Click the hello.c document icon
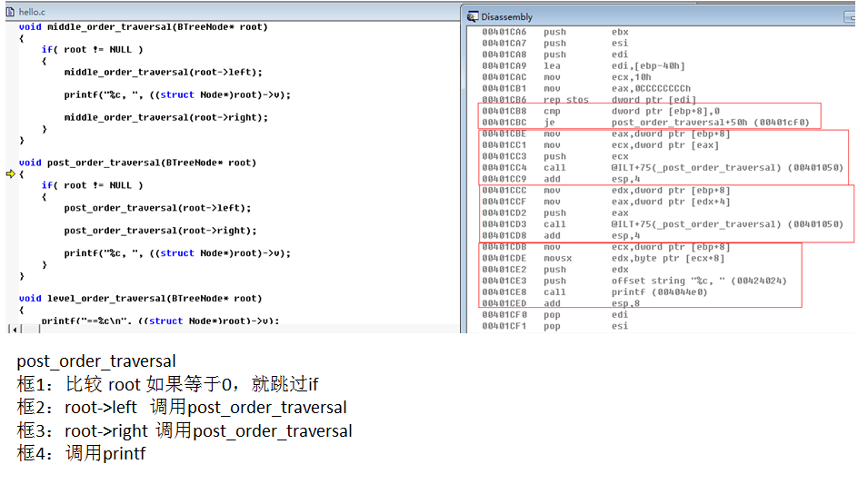 pos(10,12)
